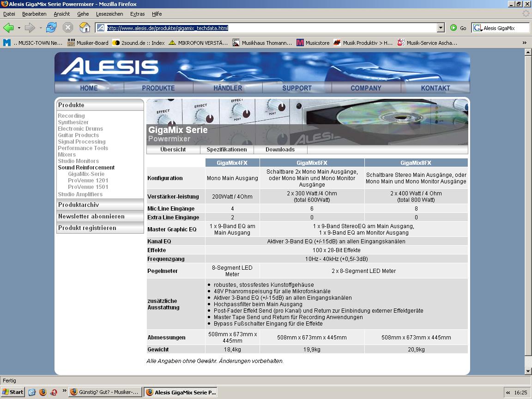Open the Musikhaus Thomann bookmark
The height and width of the screenshot is (399, 532).
tap(262, 43)
